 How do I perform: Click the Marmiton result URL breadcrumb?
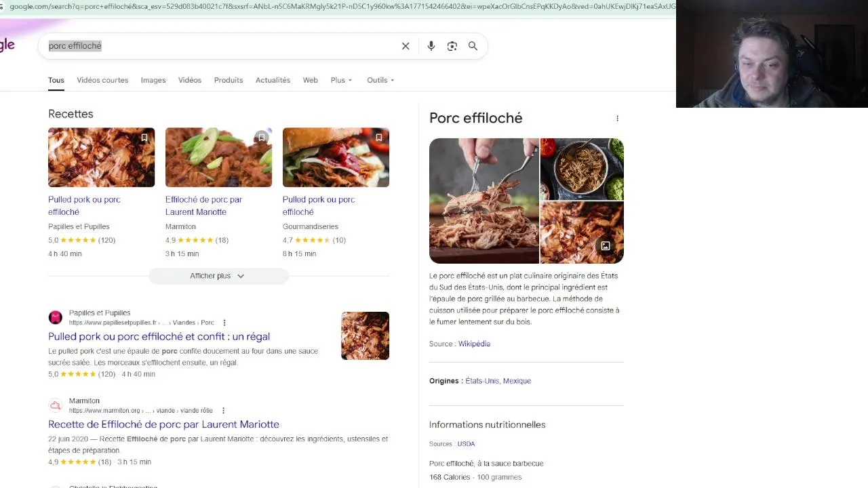pos(140,411)
